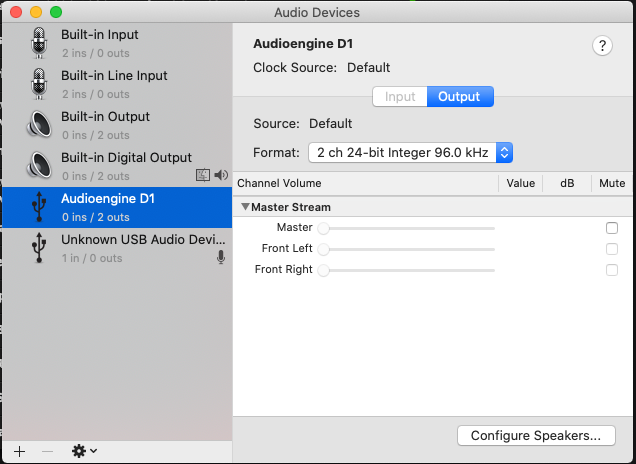
Task: Toggle the Front Right mute checkbox
Action: pos(612,270)
